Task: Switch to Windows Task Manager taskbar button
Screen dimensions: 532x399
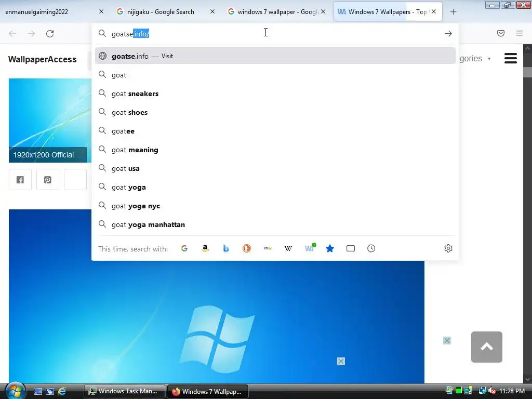Action: tap(124, 391)
